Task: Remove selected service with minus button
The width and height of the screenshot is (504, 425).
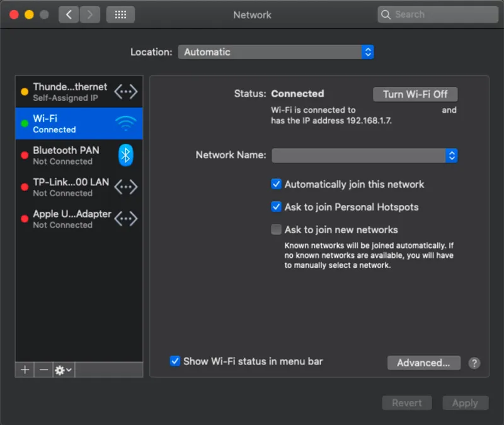Action: (43, 370)
